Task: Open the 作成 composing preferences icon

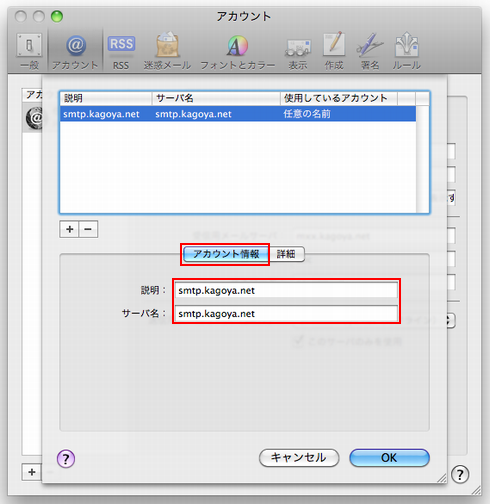Action: tap(334, 51)
